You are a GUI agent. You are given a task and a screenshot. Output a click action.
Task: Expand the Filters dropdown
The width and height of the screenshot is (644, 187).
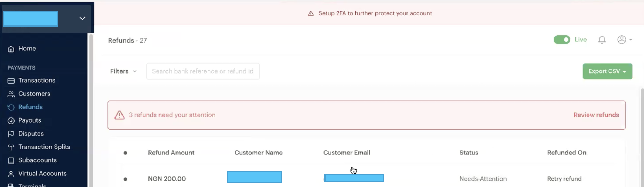point(123,71)
